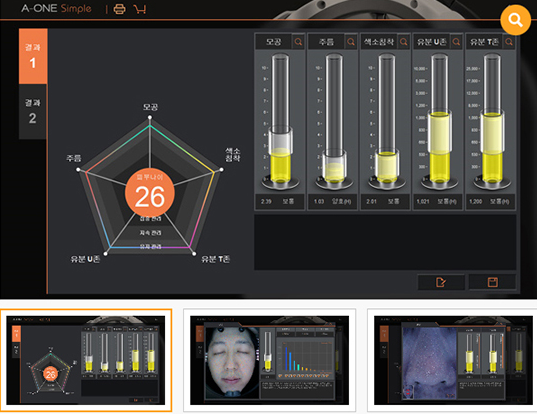Click the edit note icon button
This screenshot has width=537, height=414.
441,282
